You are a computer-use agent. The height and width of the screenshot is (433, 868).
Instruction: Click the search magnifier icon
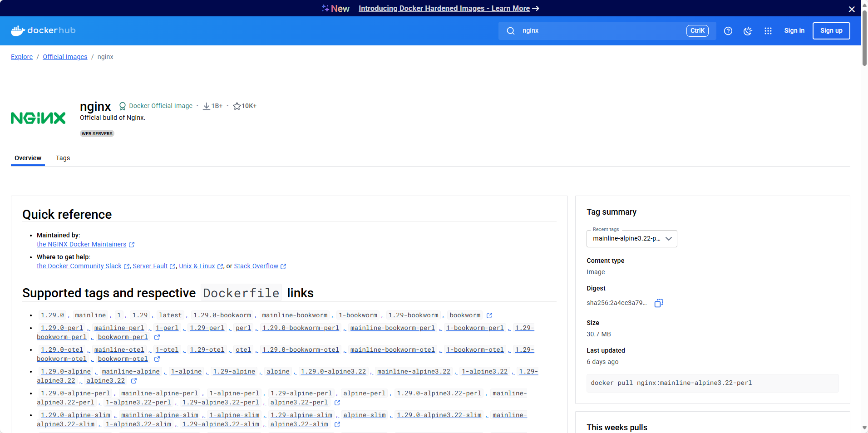pos(511,31)
